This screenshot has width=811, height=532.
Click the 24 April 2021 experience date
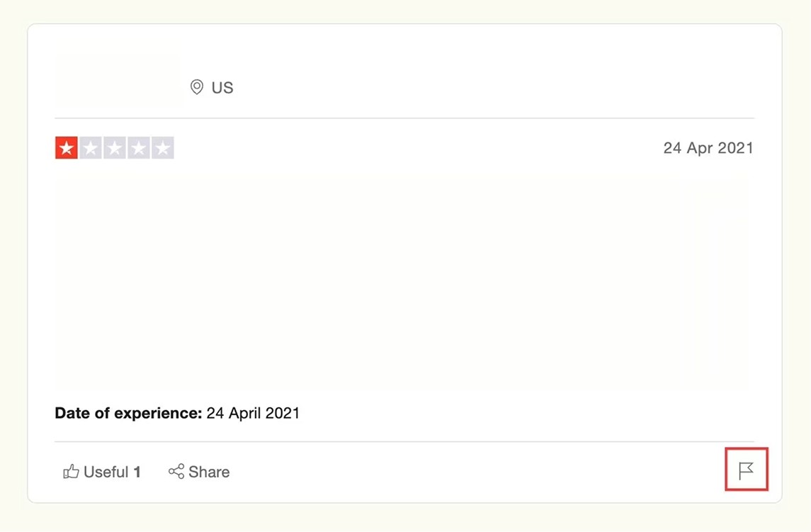coord(253,413)
